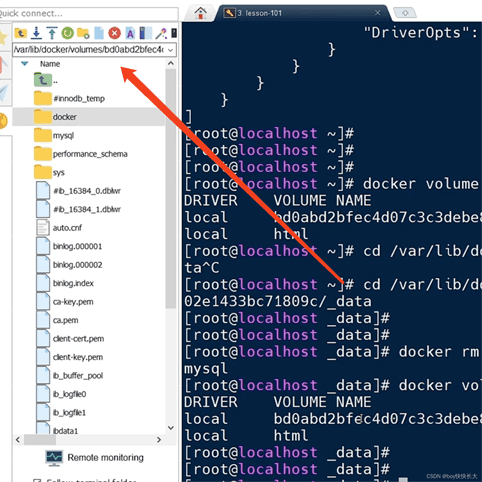482x482 pixels.
Task: Select the ca-key.pem file
Action: pos(65,302)
